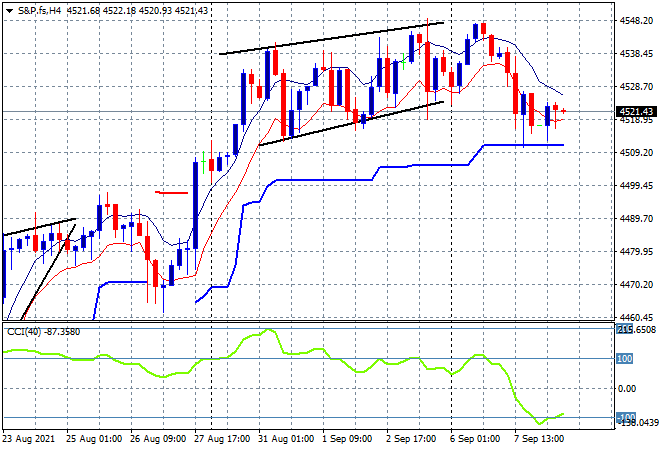
Task: Click the chart menu triangle beside S&P.fs,H4
Action: pos(9,11)
